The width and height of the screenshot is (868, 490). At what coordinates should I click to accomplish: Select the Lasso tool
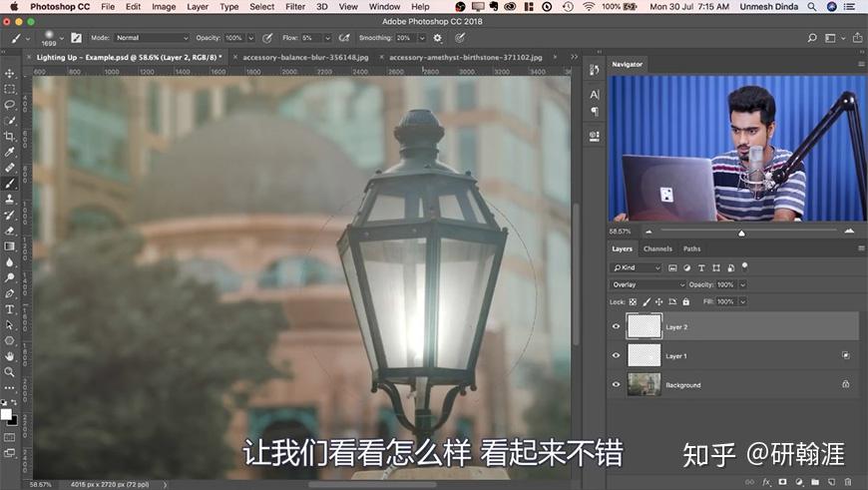tap(9, 105)
